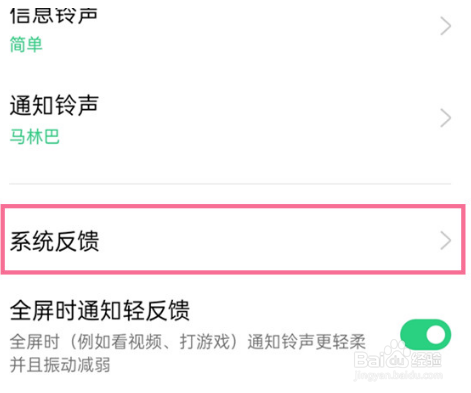Click the green 简单 ringtone value

(26, 44)
